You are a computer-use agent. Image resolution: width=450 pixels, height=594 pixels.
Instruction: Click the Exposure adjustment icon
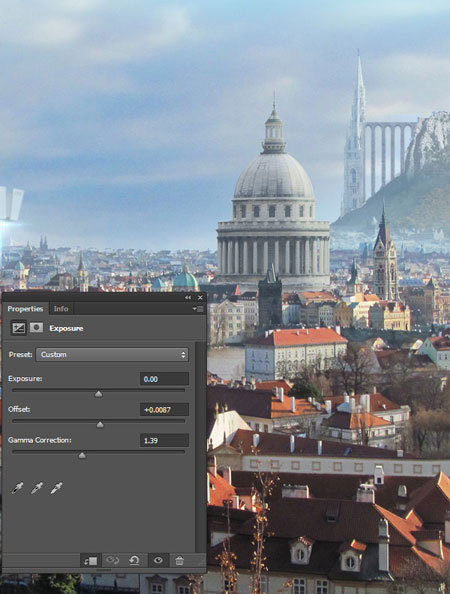pyautogui.click(x=18, y=328)
